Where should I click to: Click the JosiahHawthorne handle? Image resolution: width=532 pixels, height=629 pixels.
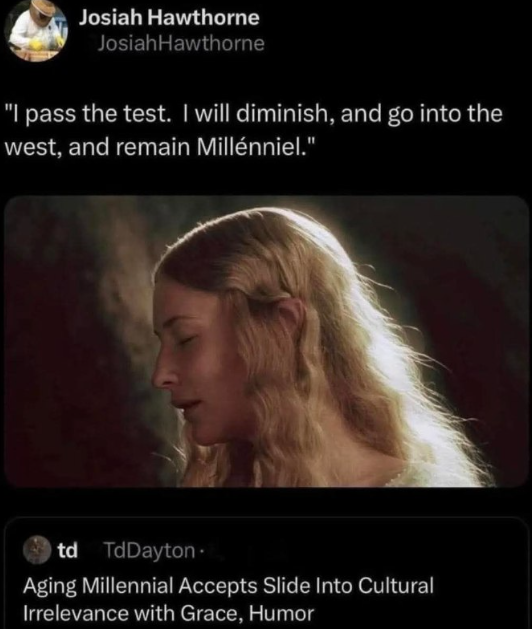point(181,44)
